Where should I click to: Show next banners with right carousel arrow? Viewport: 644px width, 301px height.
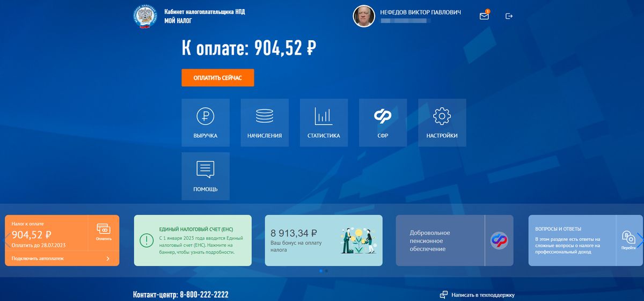pyautogui.click(x=639, y=240)
